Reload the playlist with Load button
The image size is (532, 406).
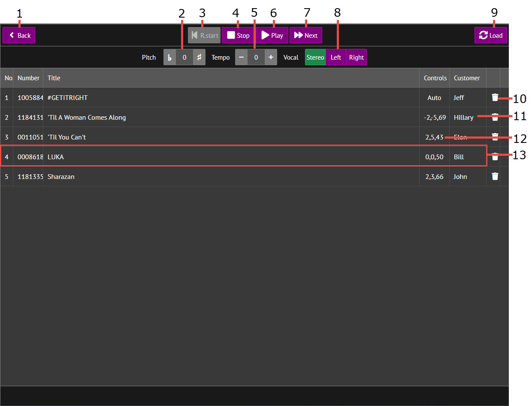[x=490, y=36]
